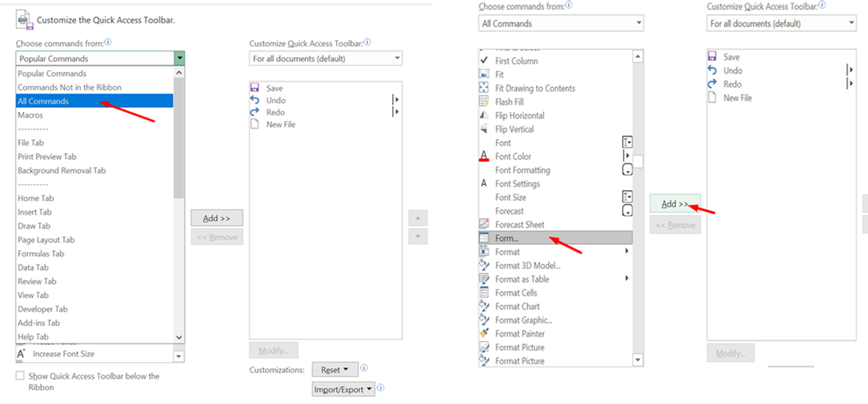Select Developer Tab in the dropdown list
Screen dimensions: 868x404
pyautogui.click(x=43, y=309)
